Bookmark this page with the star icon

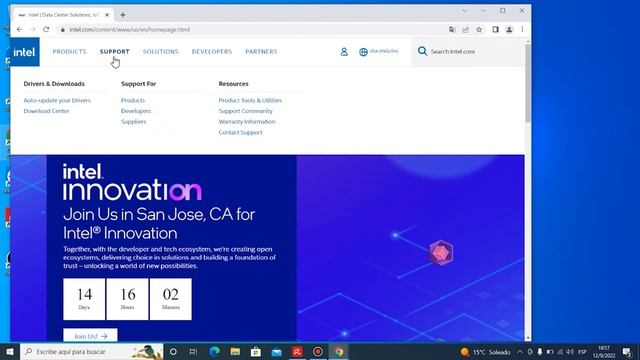pyautogui.click(x=479, y=29)
